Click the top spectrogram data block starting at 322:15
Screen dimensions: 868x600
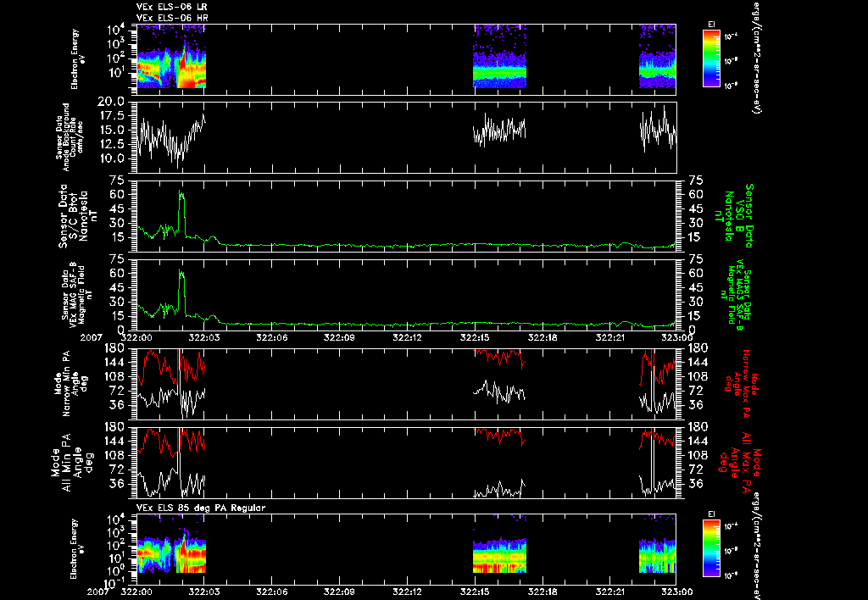pos(499,56)
